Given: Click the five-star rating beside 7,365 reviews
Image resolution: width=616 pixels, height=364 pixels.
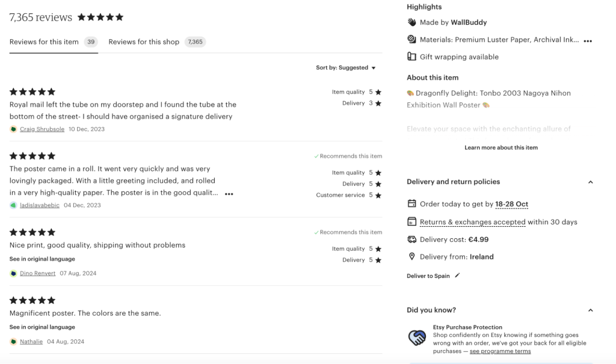Looking at the screenshot, I should [x=100, y=17].
